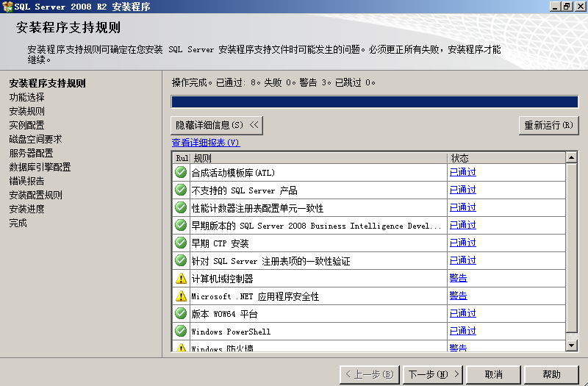
Task: Click the rules list vertical scrollbar thumb
Action: coord(571,248)
